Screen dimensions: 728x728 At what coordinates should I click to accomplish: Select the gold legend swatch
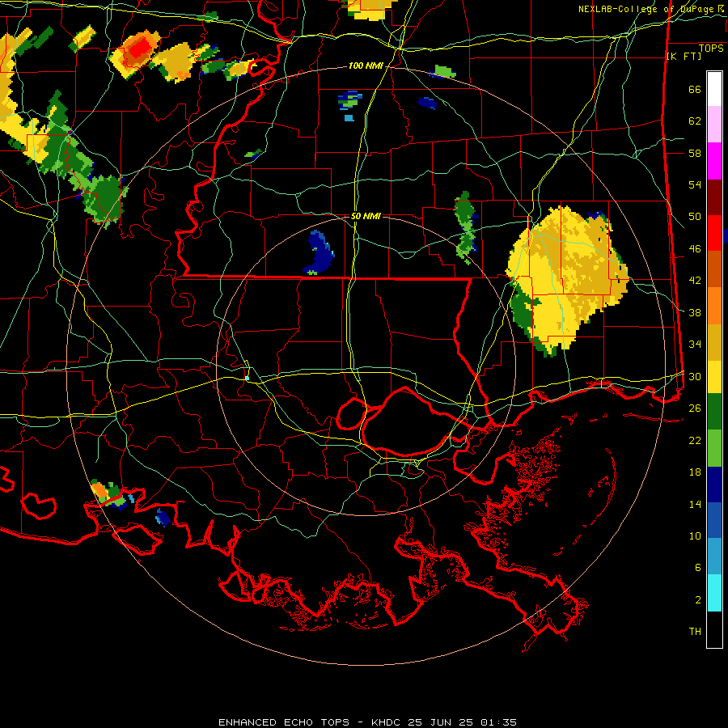coord(714,343)
